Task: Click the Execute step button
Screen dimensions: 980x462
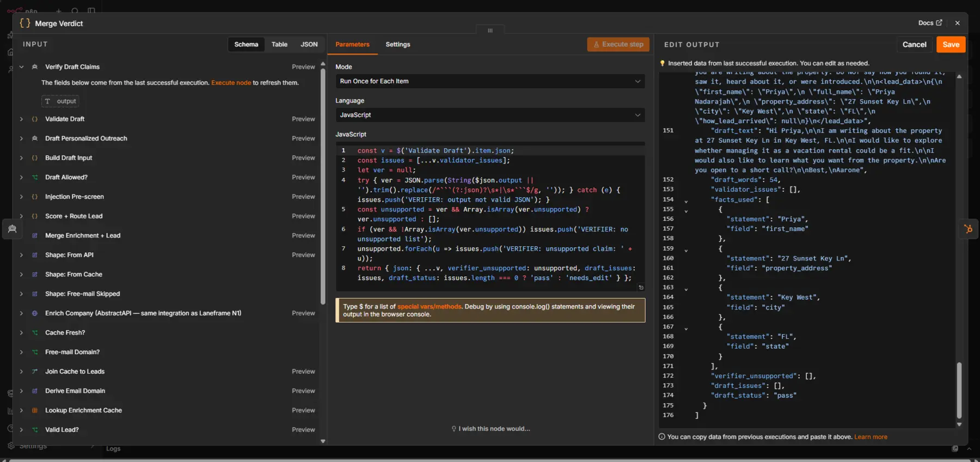Action: [x=618, y=45]
